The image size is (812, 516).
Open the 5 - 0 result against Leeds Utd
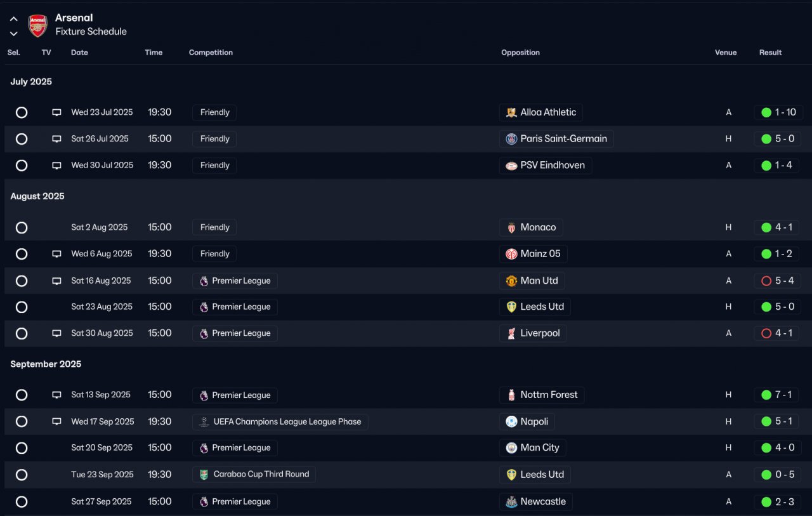[x=784, y=307]
